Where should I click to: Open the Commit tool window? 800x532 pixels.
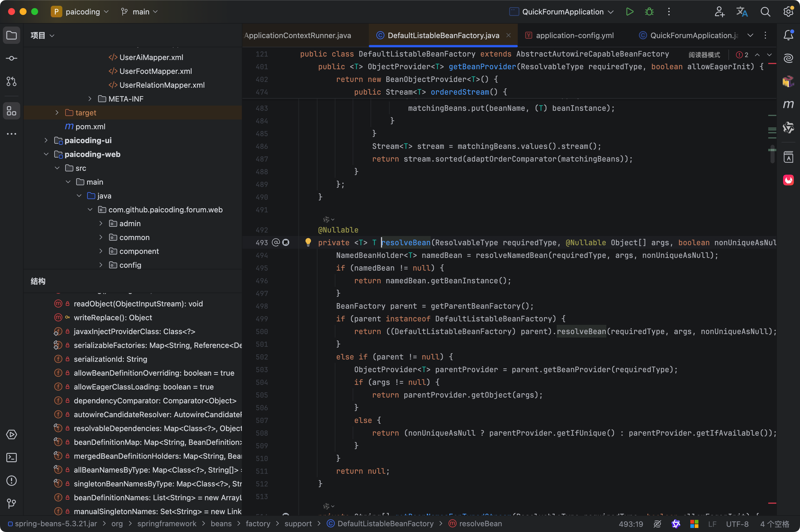(x=12, y=58)
